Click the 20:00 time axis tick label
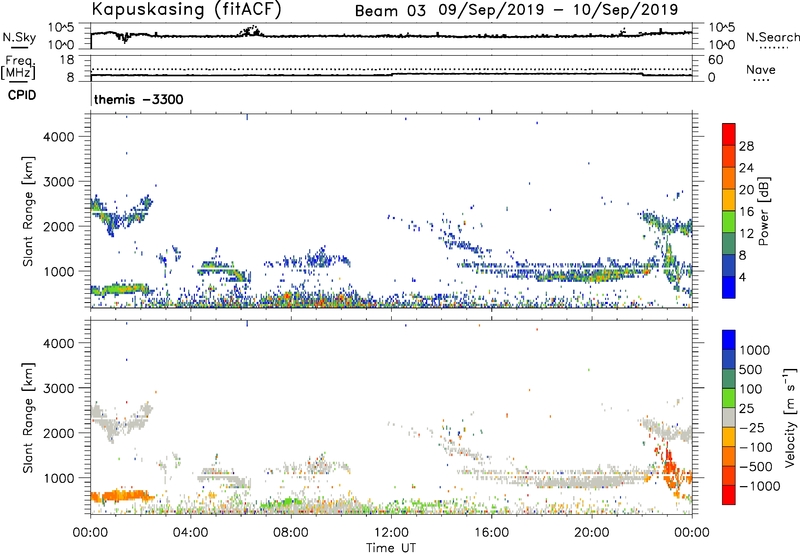800x554 pixels. tap(591, 533)
